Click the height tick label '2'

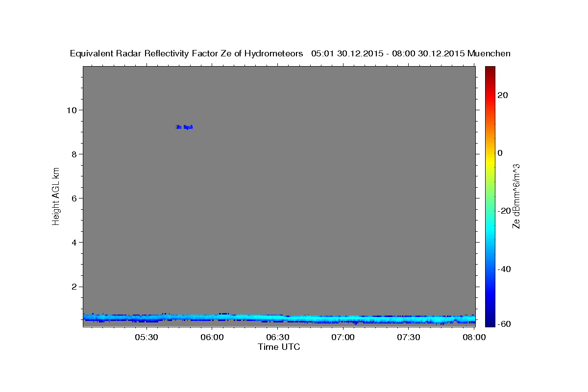[74, 287]
